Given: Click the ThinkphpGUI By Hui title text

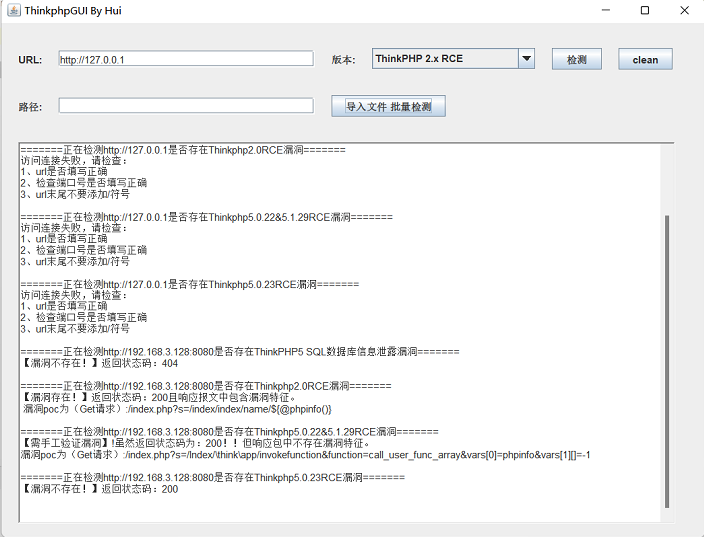Looking at the screenshot, I should [73, 11].
